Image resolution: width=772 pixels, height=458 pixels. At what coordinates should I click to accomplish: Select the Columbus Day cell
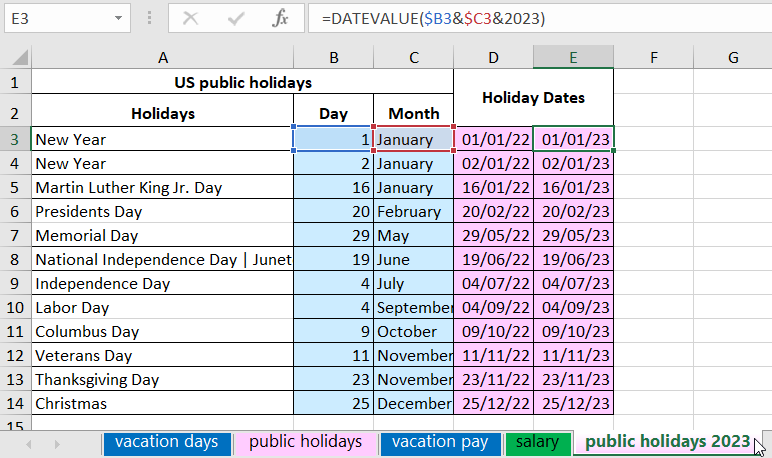click(x=162, y=331)
